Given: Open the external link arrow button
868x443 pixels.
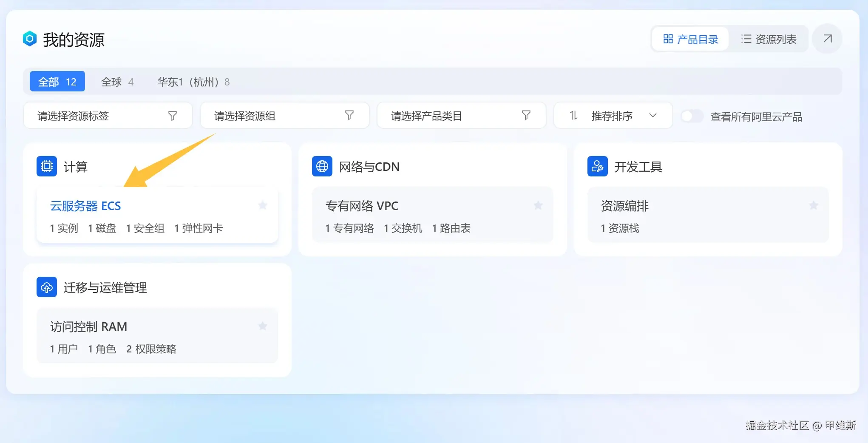Looking at the screenshot, I should tap(827, 39).
